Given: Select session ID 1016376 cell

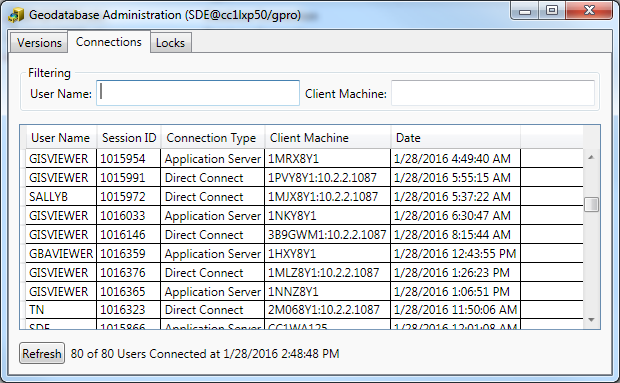Looking at the screenshot, I should pos(129,272).
